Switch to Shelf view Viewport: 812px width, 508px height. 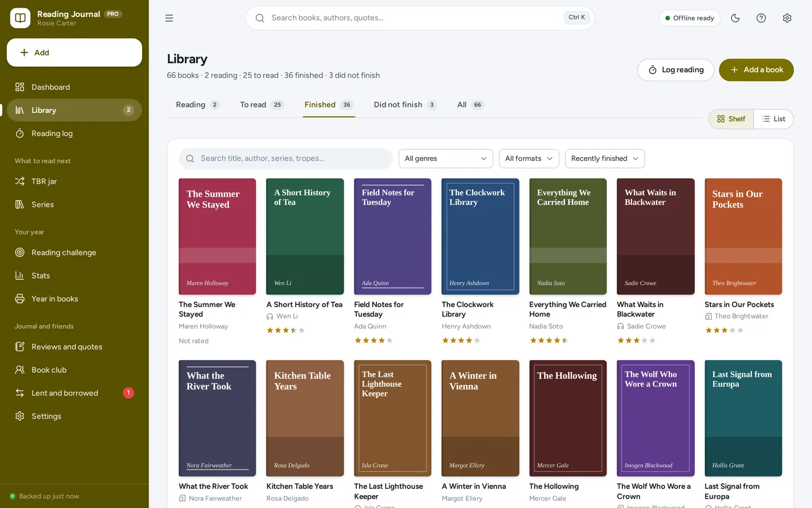click(731, 119)
